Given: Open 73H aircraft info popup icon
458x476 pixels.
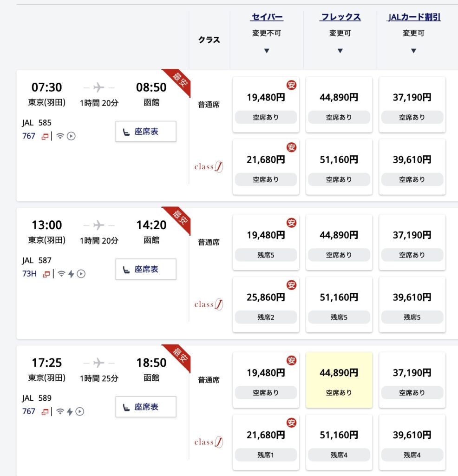Looking at the screenshot, I should pyautogui.click(x=46, y=274).
